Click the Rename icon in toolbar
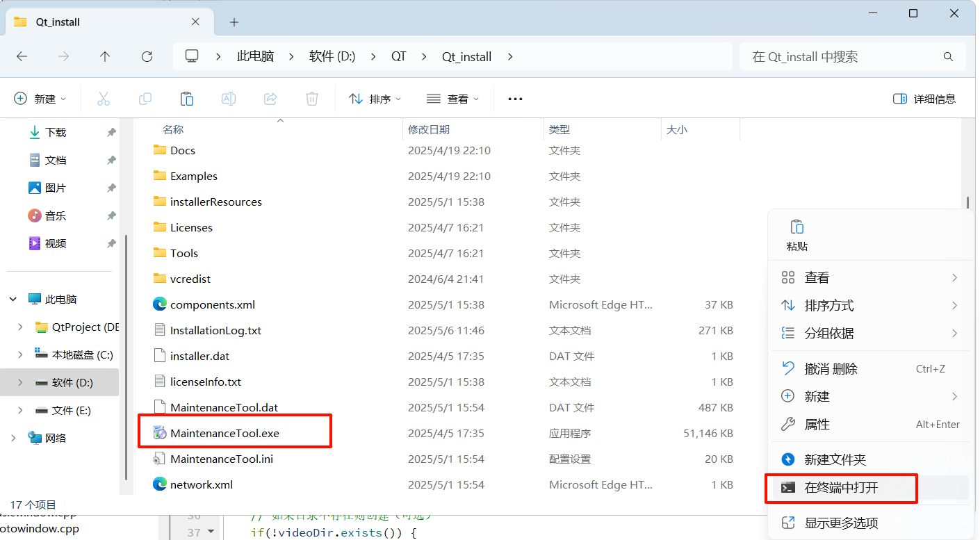The image size is (980, 540). [x=228, y=99]
